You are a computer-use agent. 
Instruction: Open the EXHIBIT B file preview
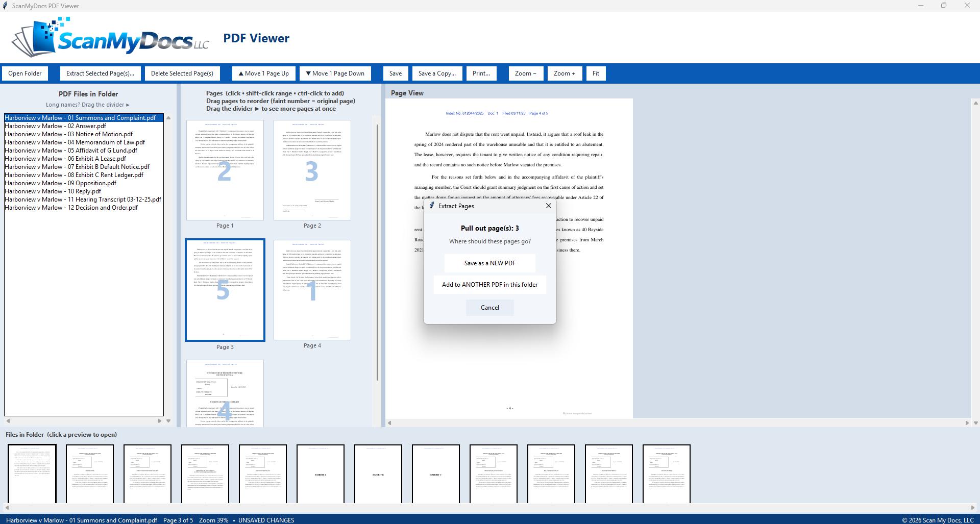pyautogui.click(x=378, y=474)
